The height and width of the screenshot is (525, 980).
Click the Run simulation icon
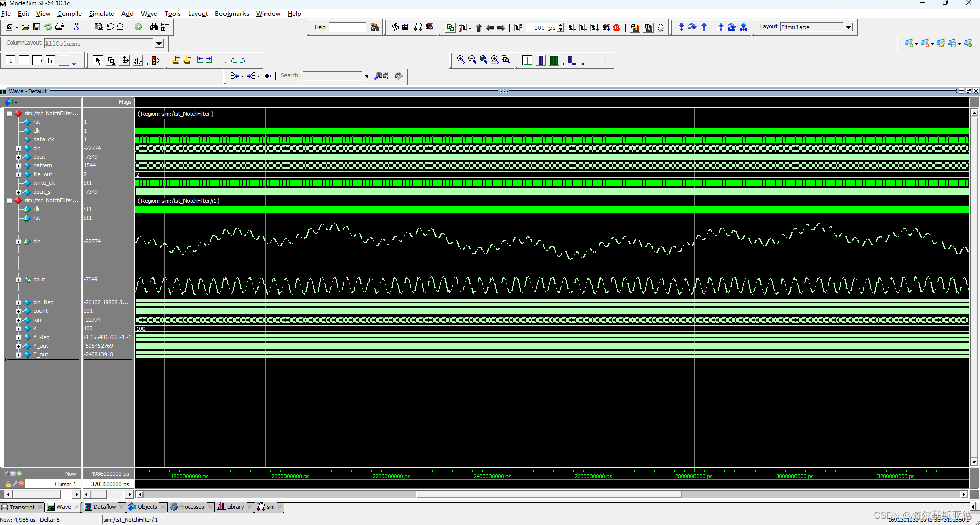point(572,28)
